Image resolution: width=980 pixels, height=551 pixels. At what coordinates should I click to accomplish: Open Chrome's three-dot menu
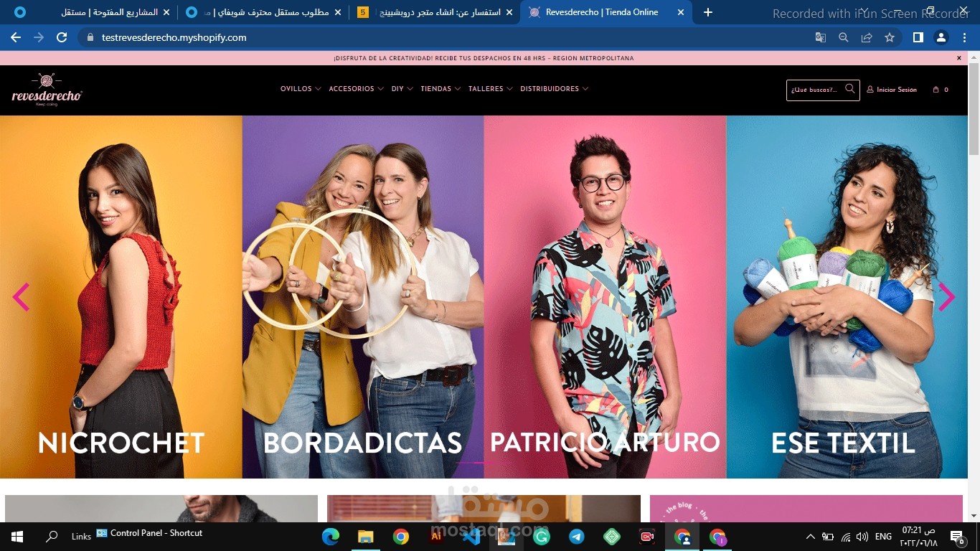pos(965,37)
